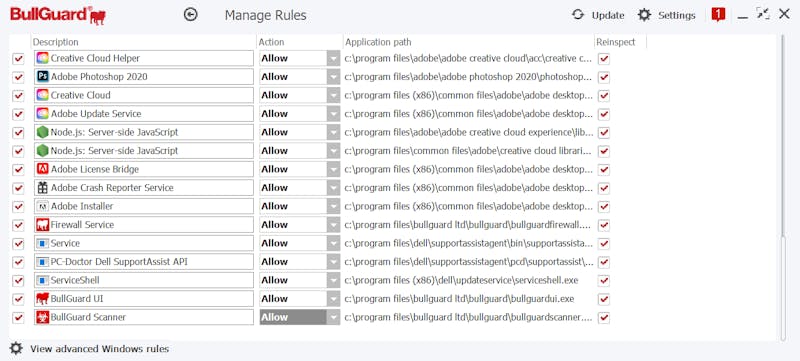Open the red notification alert badge
800x361 pixels.
[x=718, y=15]
